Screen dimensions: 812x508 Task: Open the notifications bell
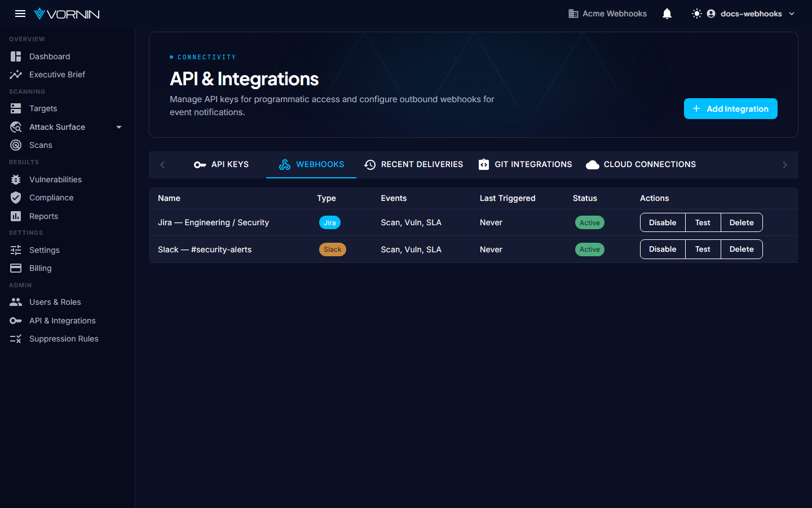click(667, 14)
